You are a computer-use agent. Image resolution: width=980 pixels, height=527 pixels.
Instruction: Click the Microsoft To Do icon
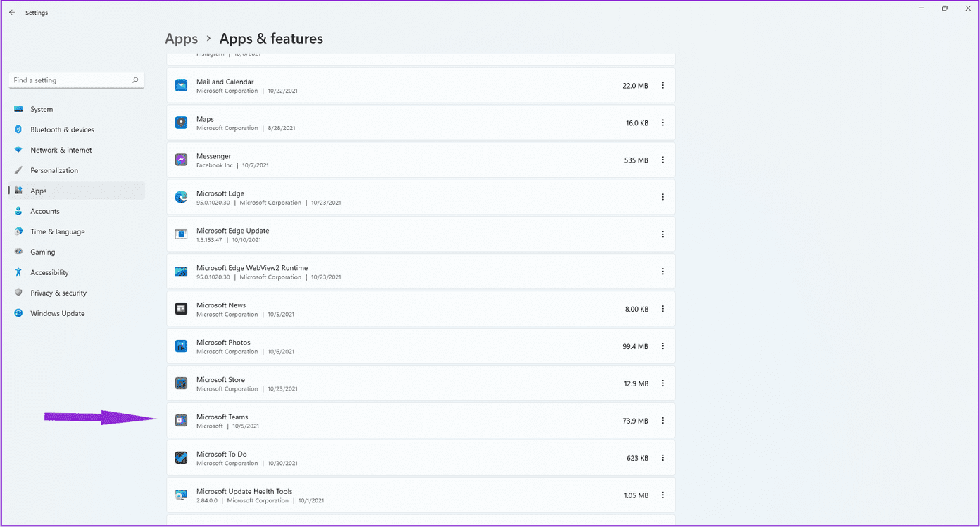tap(181, 458)
